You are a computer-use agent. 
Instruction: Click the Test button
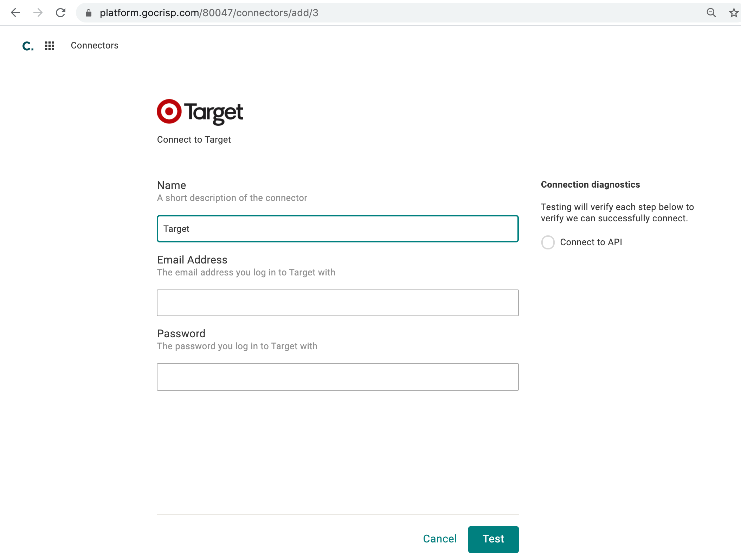tap(493, 539)
